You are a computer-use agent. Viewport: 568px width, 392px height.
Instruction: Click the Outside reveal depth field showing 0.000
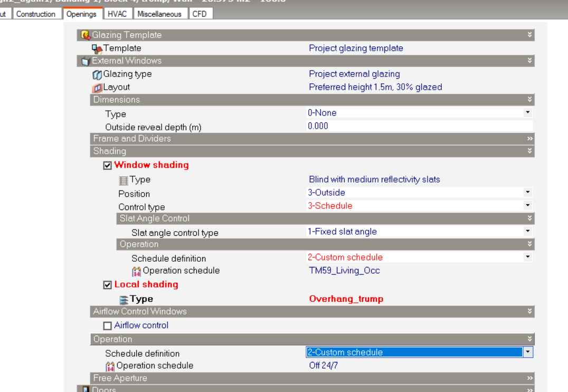(x=420, y=126)
